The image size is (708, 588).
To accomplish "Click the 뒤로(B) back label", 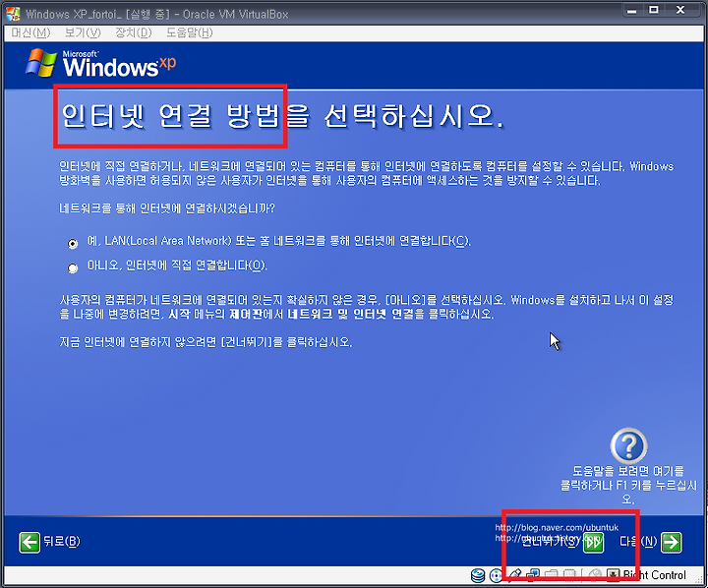I will coord(61,541).
